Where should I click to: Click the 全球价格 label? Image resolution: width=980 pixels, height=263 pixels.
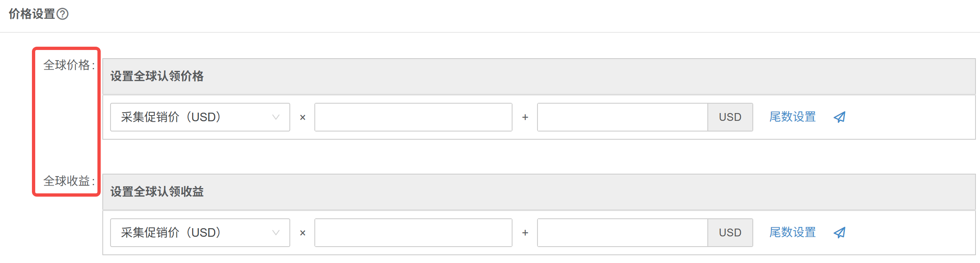tap(68, 65)
